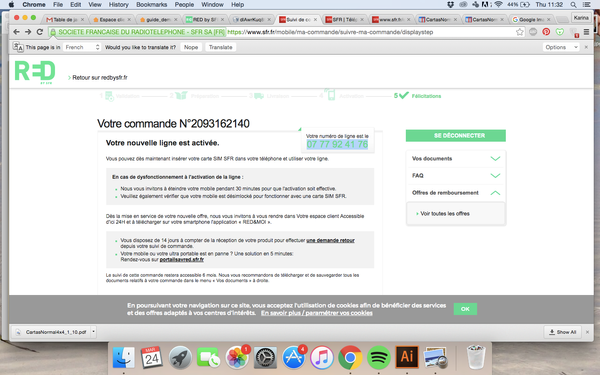The image size is (600, 375).
Task: Open the French language dropdown
Action: (x=82, y=47)
